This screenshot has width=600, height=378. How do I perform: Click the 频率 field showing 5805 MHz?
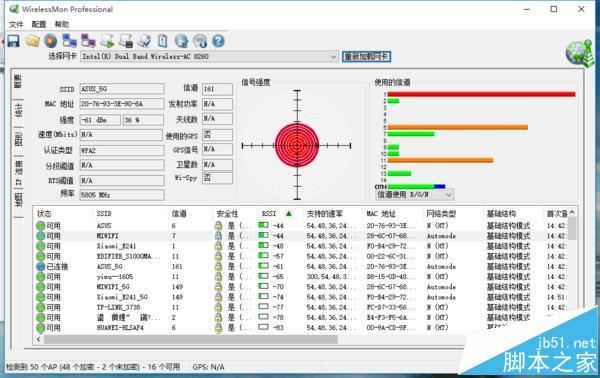[x=122, y=195]
